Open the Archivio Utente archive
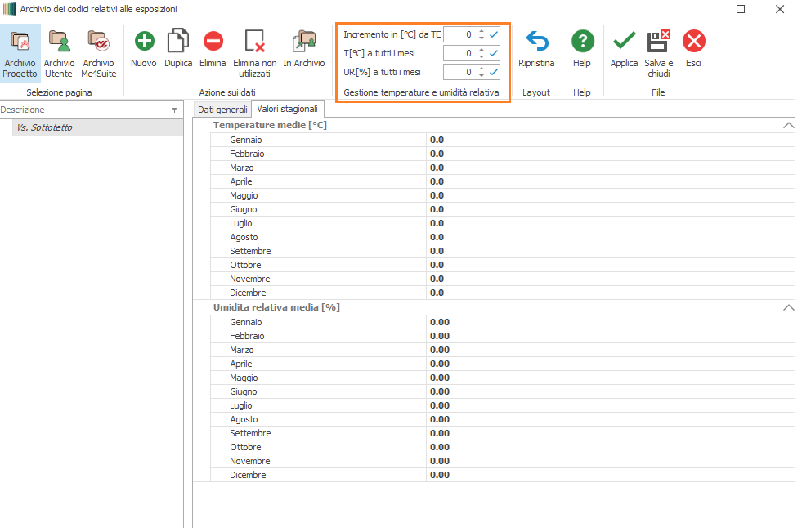Viewport: 802px width, 532px height. pos(59,42)
